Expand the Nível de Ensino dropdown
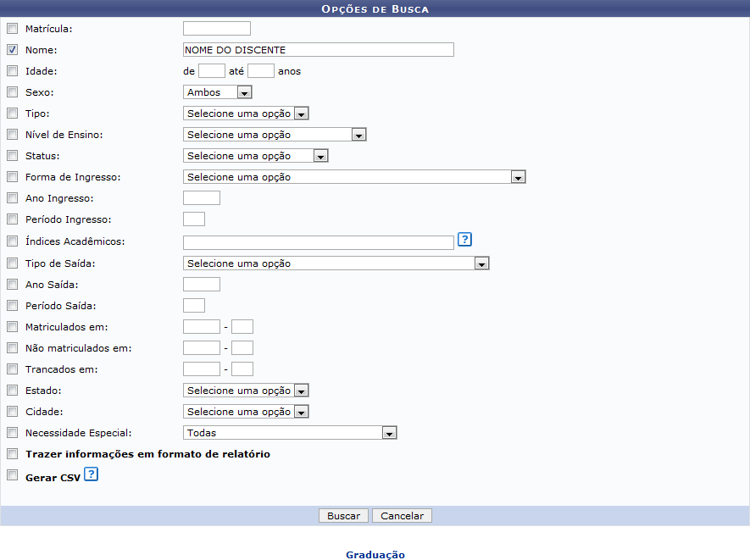The width and height of the screenshot is (750, 560). coord(275,135)
